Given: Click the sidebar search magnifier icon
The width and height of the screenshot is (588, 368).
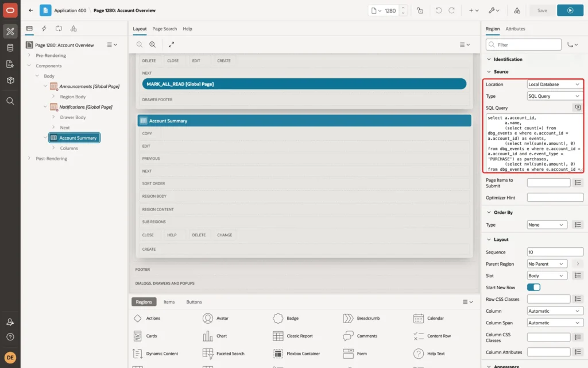Looking at the screenshot, I should click(10, 101).
